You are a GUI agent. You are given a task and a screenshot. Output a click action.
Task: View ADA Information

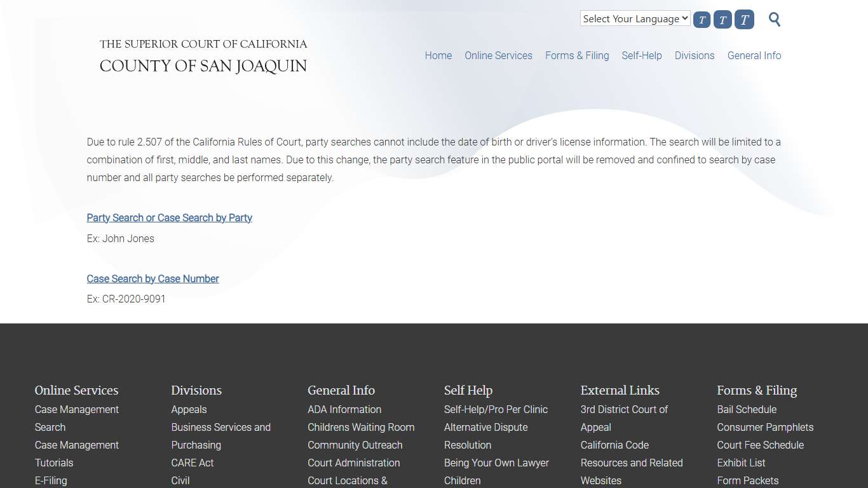pyautogui.click(x=344, y=409)
